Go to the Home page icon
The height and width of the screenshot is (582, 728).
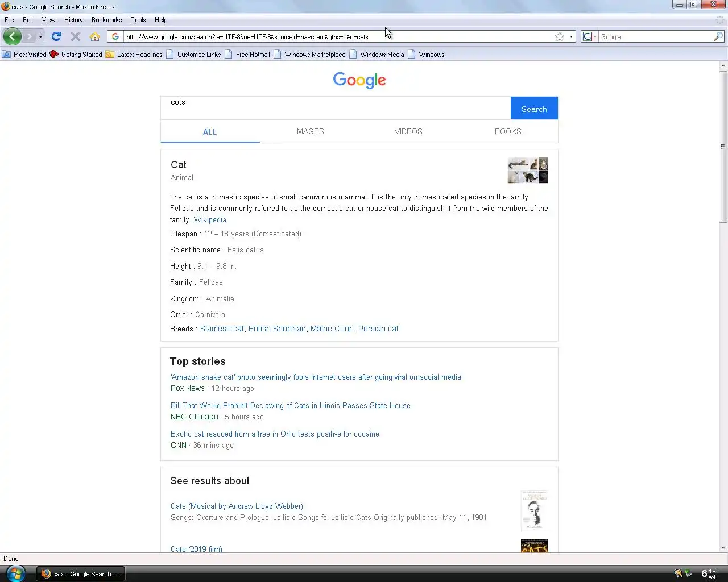pyautogui.click(x=95, y=36)
